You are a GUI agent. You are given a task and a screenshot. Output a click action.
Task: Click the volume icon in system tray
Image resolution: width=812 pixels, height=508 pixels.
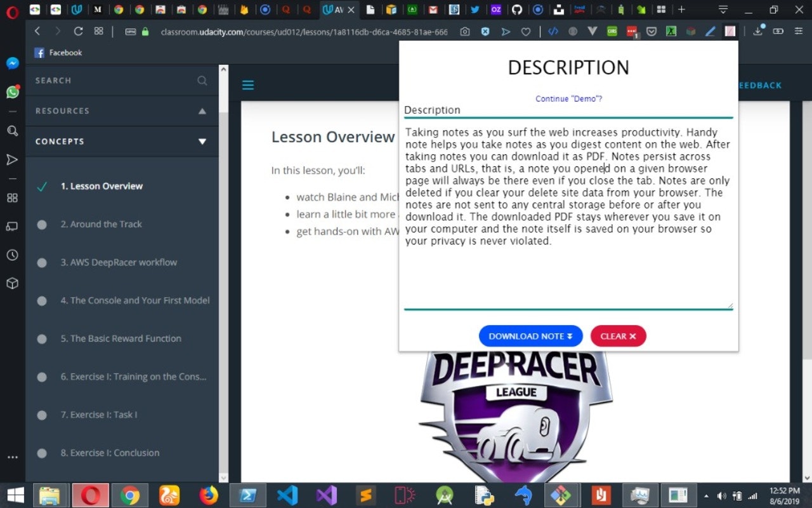[x=721, y=496]
